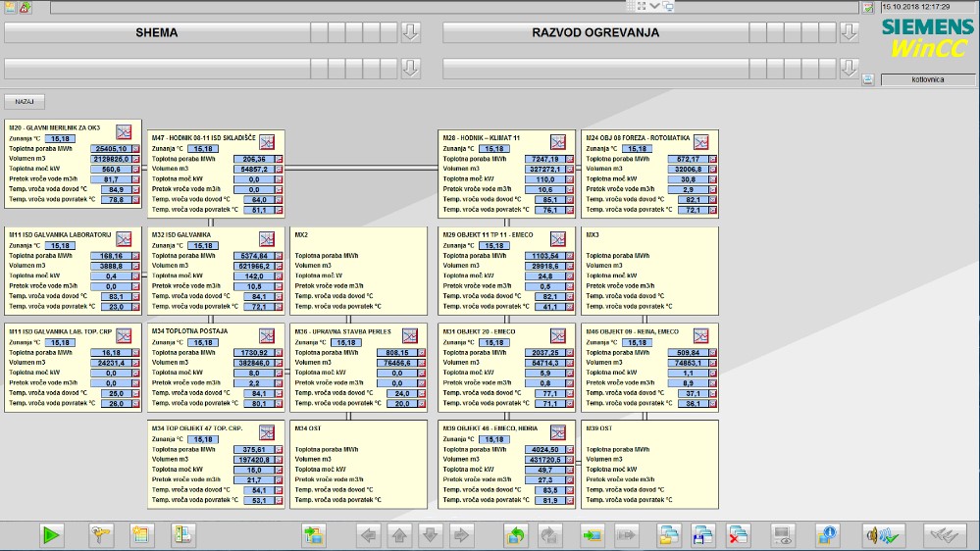The width and height of the screenshot is (980, 551).
Task: Click the up arrow navigation icon
Action: (399, 535)
